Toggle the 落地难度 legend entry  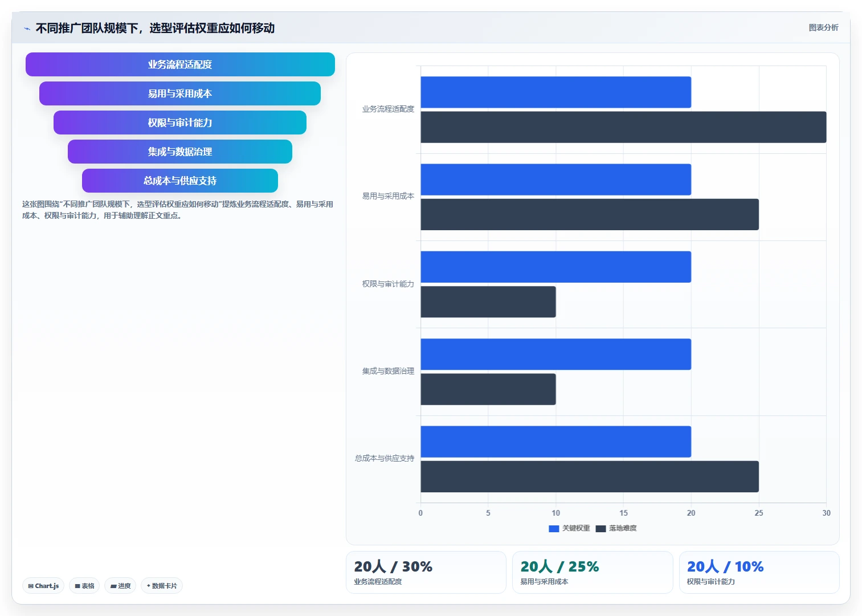(x=616, y=528)
